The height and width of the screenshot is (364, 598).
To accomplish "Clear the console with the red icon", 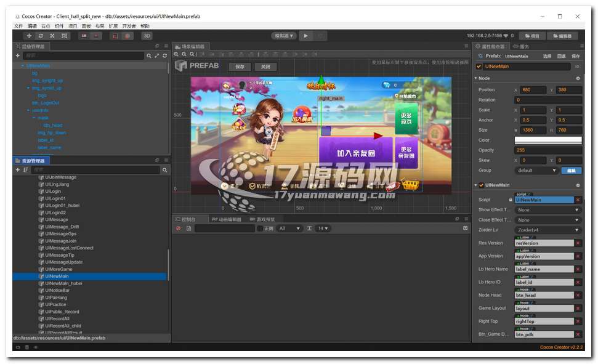I will 179,228.
